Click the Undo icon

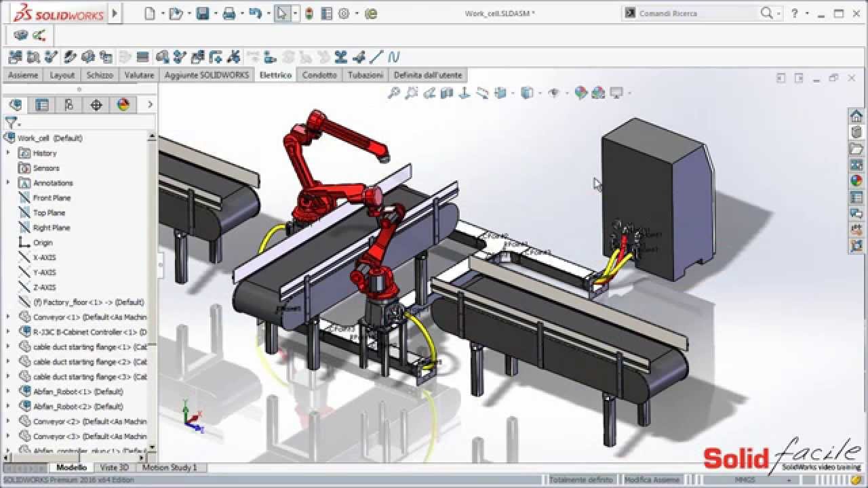pyautogui.click(x=255, y=13)
